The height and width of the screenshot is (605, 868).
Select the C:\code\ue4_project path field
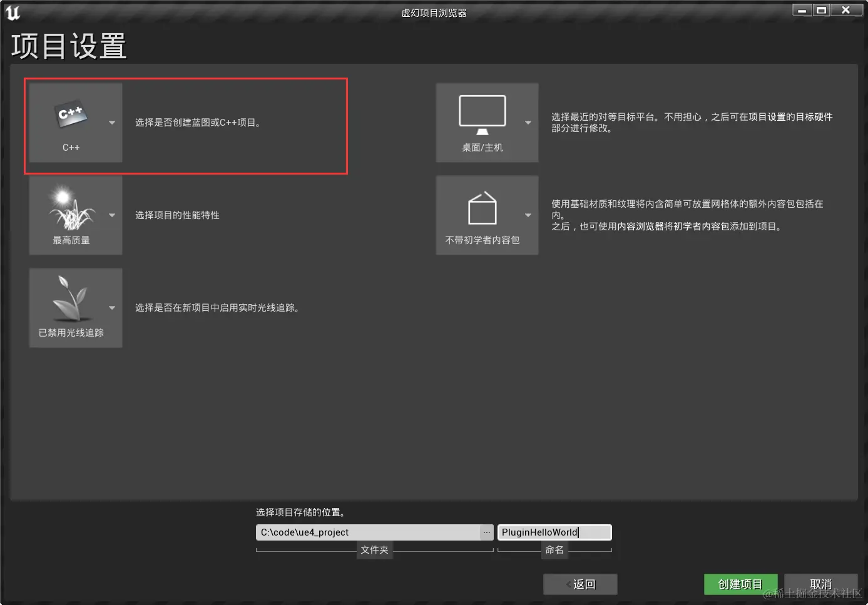coord(369,532)
